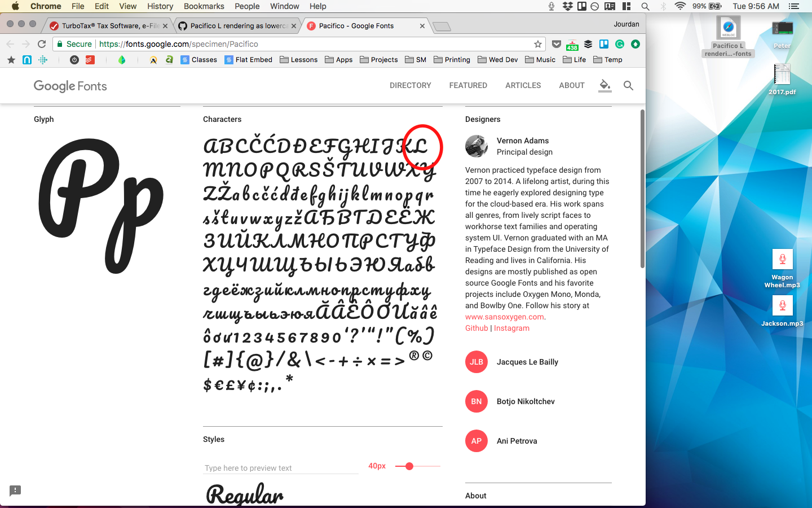Select DIRECTORY in the Google Fonts navigation
The image size is (812, 508).
point(410,85)
